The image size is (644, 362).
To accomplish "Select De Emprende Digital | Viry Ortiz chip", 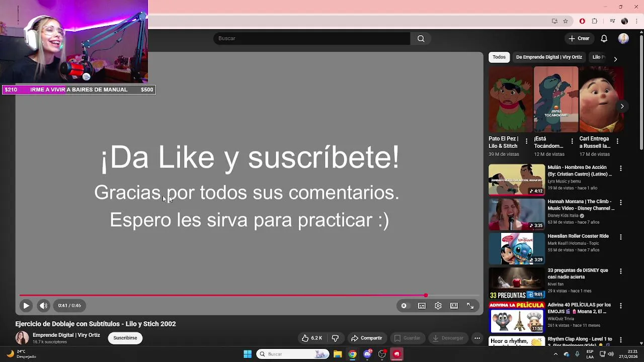I will pyautogui.click(x=549, y=57).
